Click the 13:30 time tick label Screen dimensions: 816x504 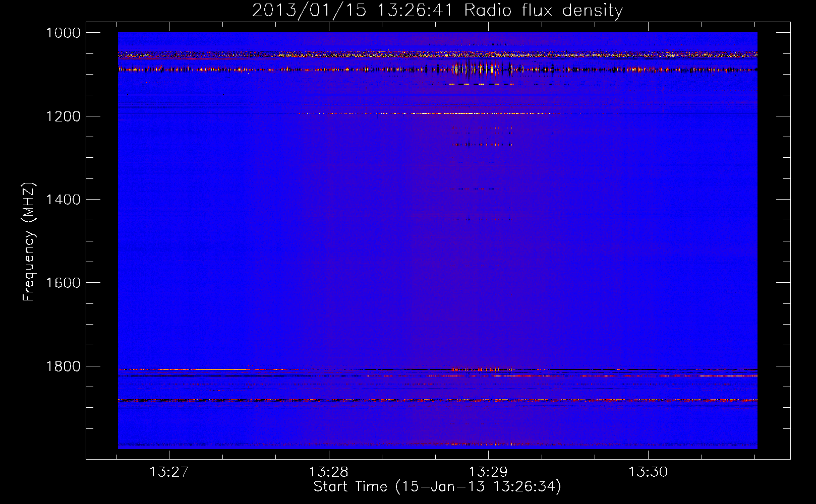tap(648, 472)
